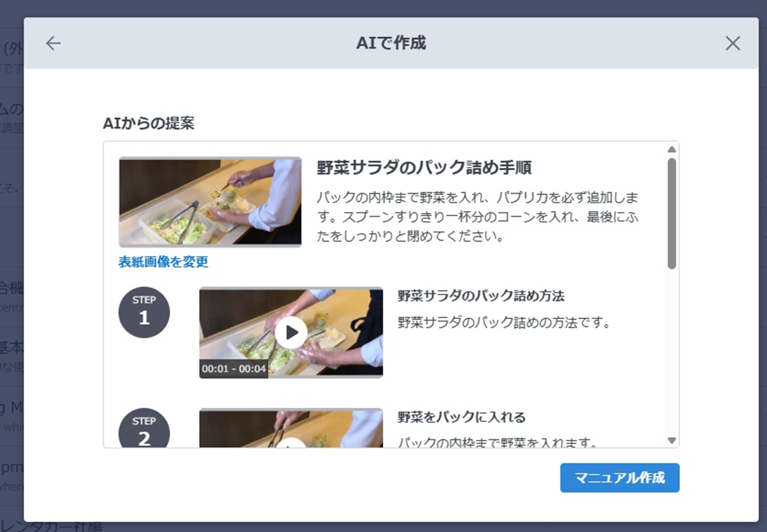This screenshot has width=767, height=532.
Task: Select the STEP 1 badge
Action: tap(144, 312)
